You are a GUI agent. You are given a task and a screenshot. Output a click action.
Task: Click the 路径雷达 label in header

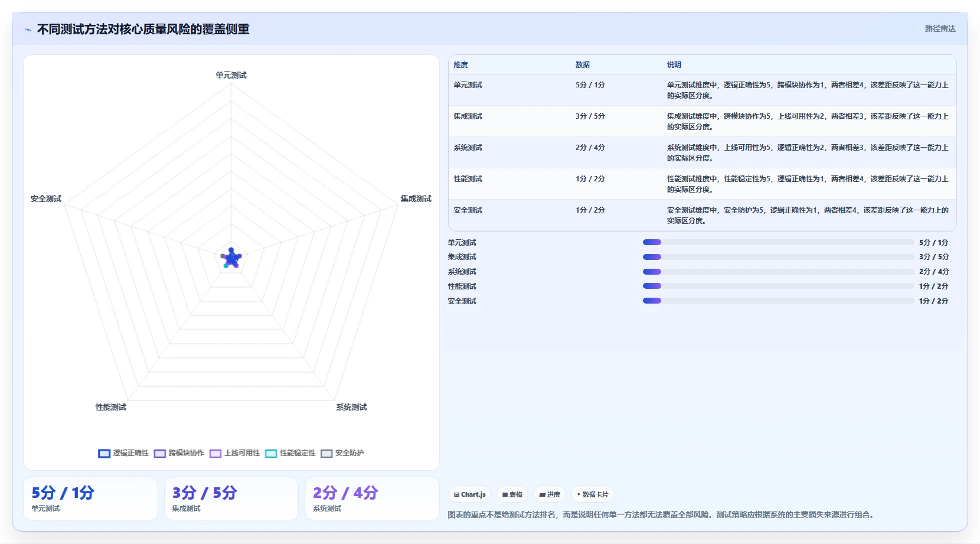(940, 28)
